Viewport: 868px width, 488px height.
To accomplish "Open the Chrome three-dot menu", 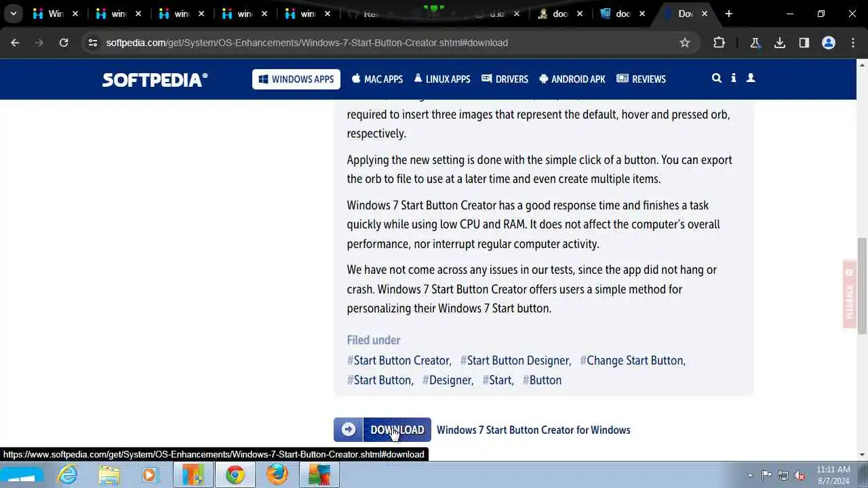I will [x=853, y=43].
